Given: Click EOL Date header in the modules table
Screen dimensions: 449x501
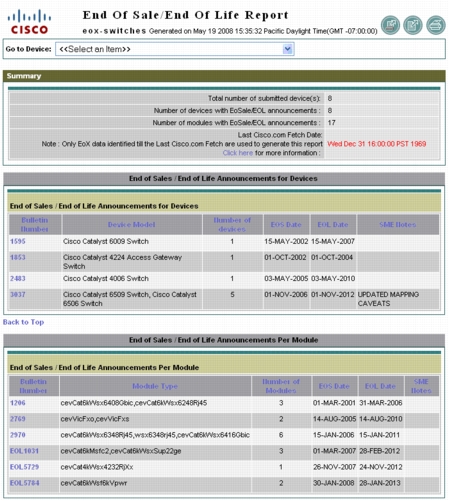Looking at the screenshot, I should pyautogui.click(x=380, y=386).
